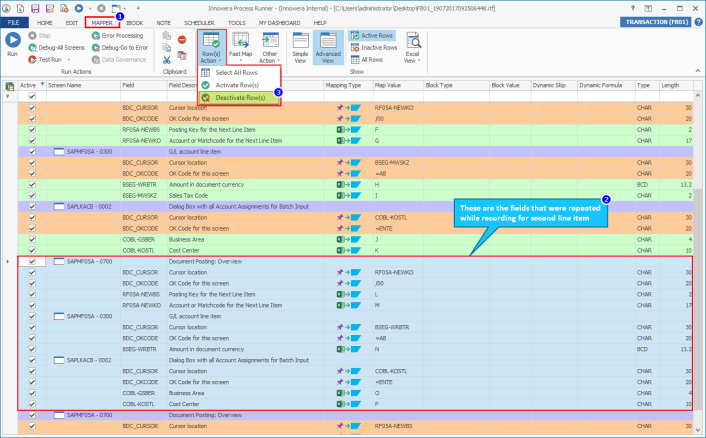The width and height of the screenshot is (706, 438).
Task: Click the Run icon in the ribbon
Action: tap(13, 42)
